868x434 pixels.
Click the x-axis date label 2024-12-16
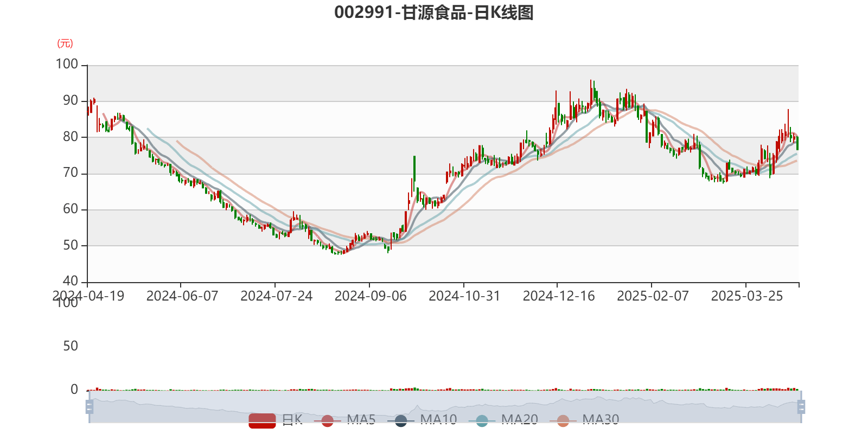click(559, 296)
